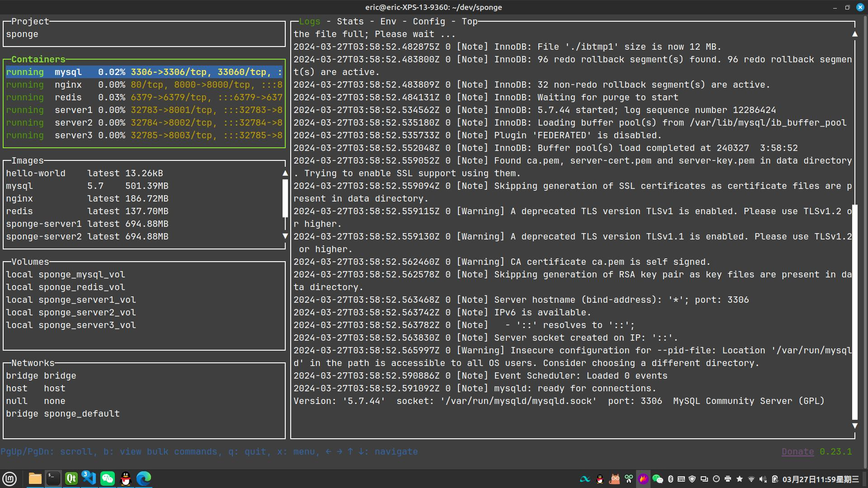The height and width of the screenshot is (488, 868).
Task: Click the Volumes panel title
Action: click(30, 262)
